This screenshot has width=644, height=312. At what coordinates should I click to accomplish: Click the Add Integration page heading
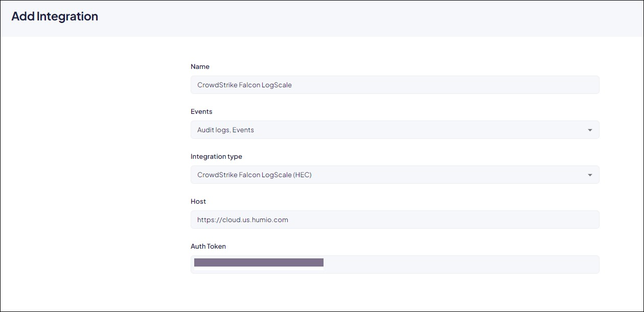pos(55,16)
